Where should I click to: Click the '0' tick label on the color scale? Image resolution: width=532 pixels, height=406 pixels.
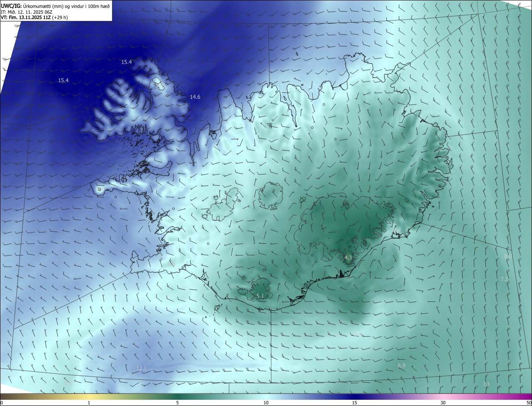(2, 403)
